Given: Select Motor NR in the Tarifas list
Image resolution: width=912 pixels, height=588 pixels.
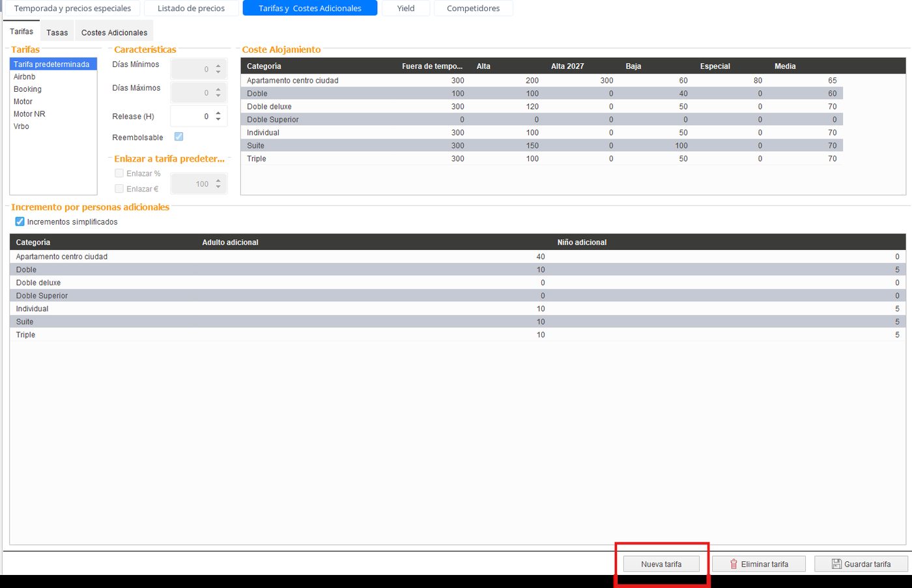Looking at the screenshot, I should point(53,114).
